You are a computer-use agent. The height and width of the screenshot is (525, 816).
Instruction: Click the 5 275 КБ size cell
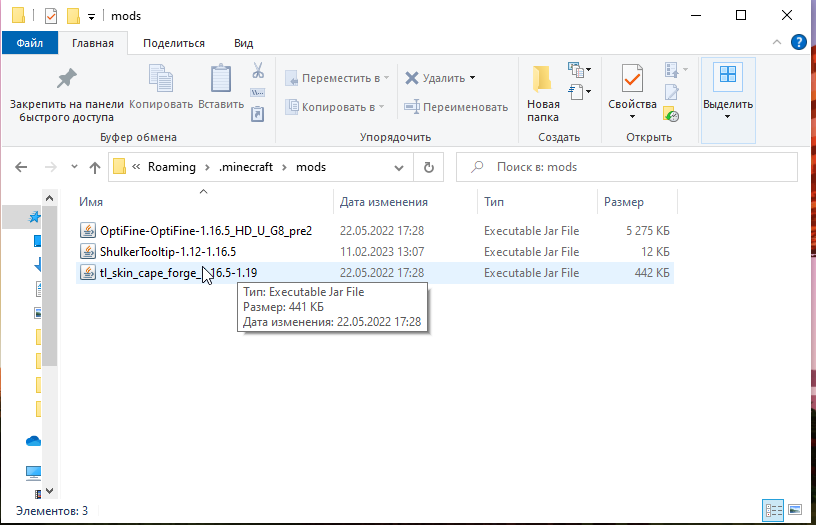[647, 231]
